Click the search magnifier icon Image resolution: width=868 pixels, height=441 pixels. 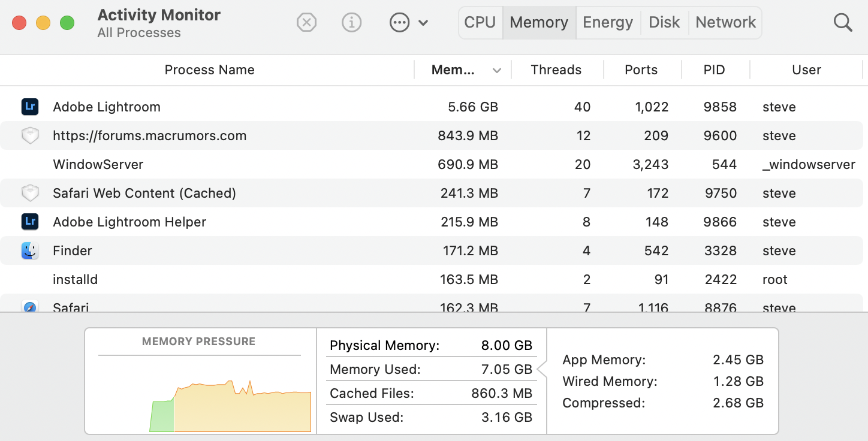pos(843,23)
